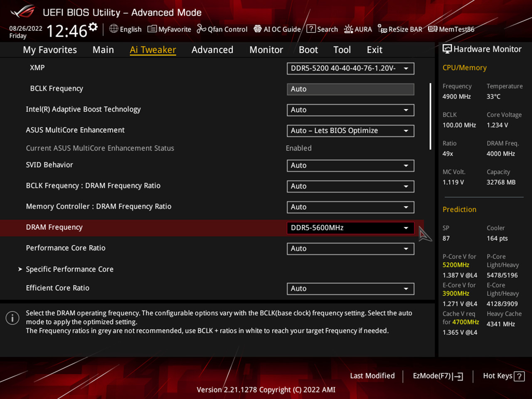Open the XMP profile dropdown
Viewport: 532px width, 399px height.
[x=350, y=69]
